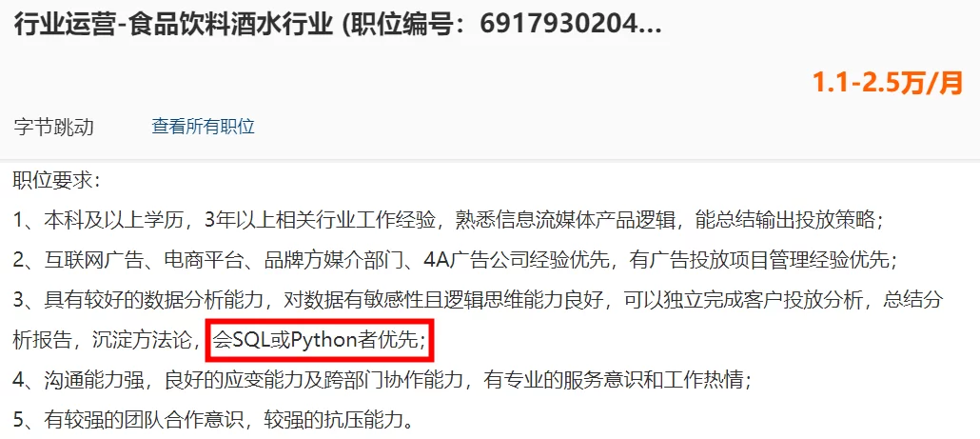The width and height of the screenshot is (980, 439).
Task: Select the 有专业的服务意识和工作热情 phrase
Action: click(x=613, y=381)
